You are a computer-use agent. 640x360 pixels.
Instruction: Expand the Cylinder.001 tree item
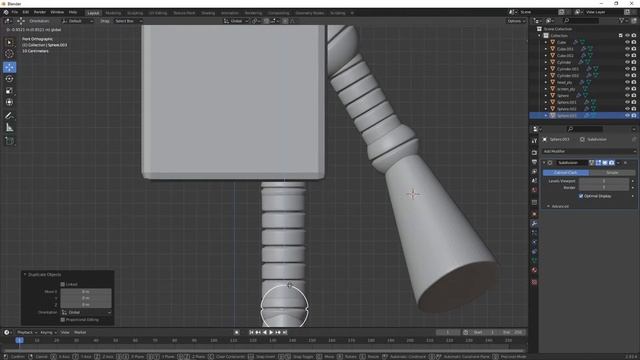click(x=546, y=69)
